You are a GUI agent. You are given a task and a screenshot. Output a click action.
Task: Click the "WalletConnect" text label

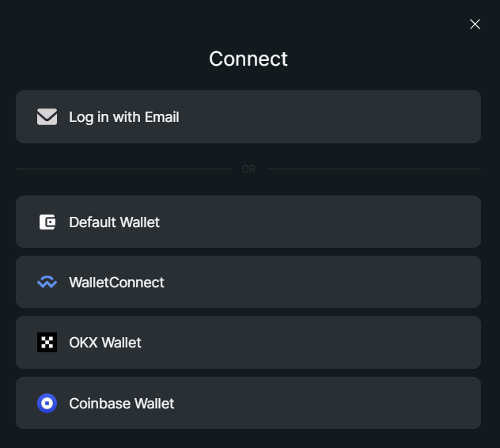117,283
